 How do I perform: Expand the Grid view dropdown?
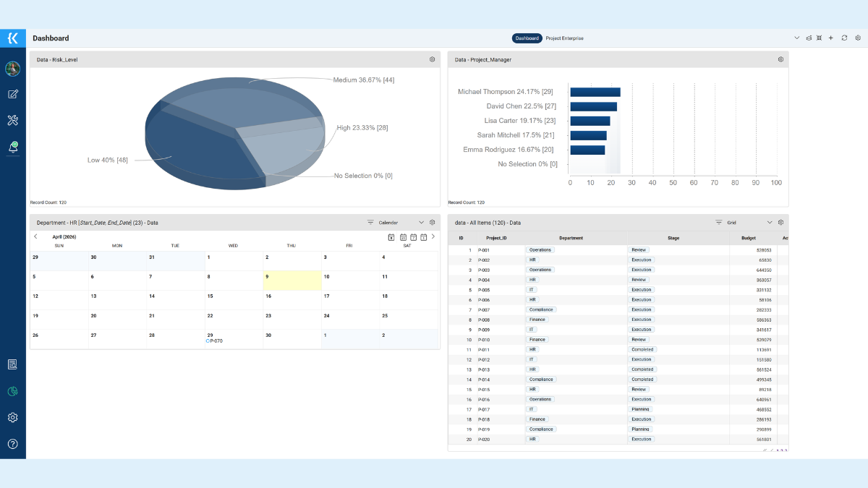(770, 223)
